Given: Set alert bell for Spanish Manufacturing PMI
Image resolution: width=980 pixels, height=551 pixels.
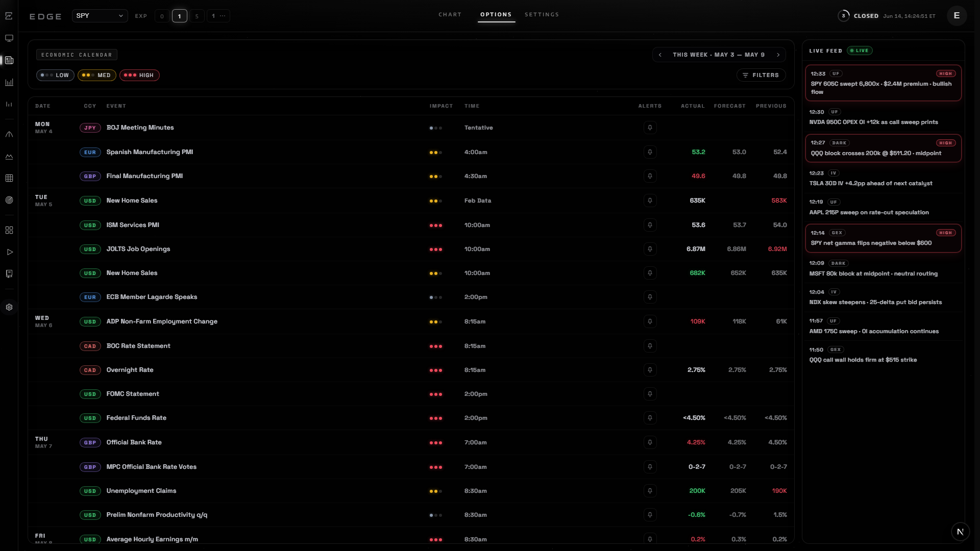Looking at the screenshot, I should (x=650, y=152).
